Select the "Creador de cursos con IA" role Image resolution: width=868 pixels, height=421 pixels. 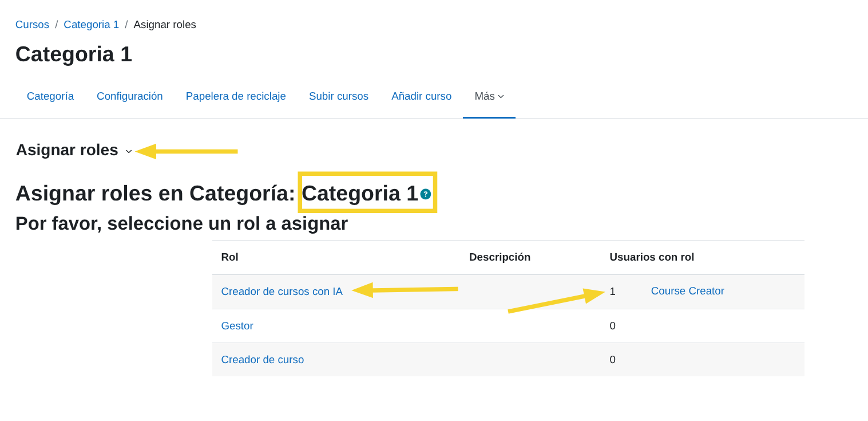282,291
